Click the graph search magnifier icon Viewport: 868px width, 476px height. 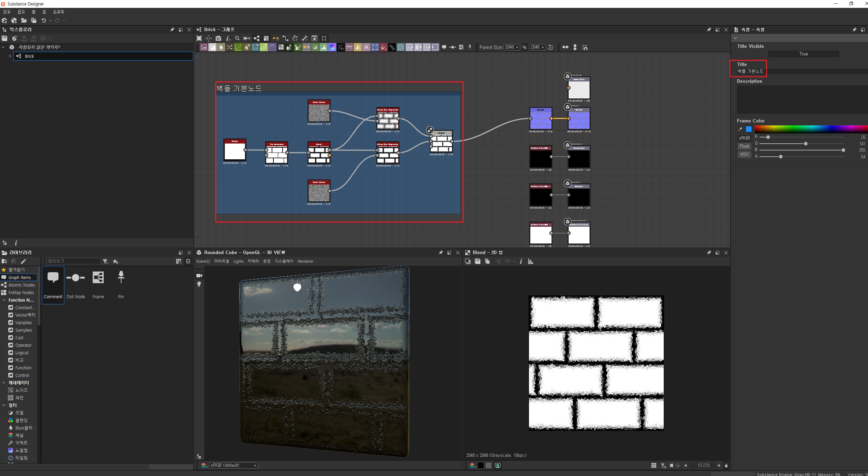237,38
